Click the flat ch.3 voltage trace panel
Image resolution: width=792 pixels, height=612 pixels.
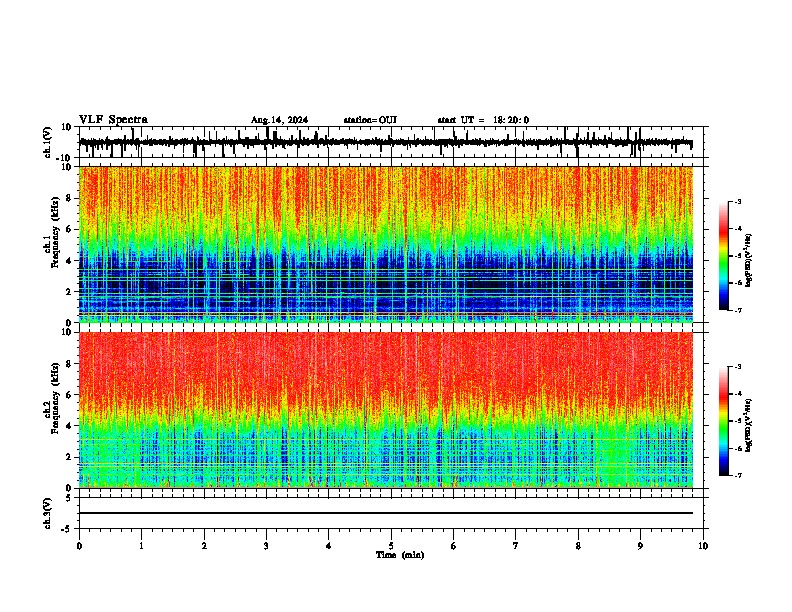pyautogui.click(x=391, y=513)
